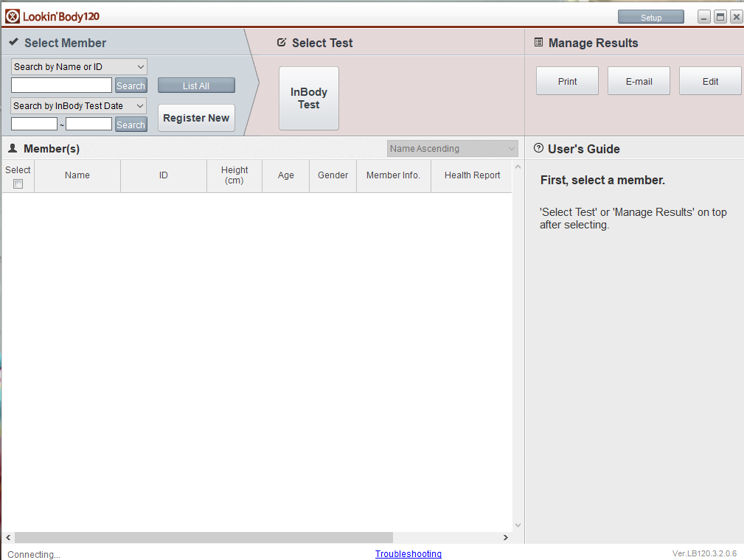Open the Search by Name or ID dropdown
This screenshot has width=744, height=560.
[x=79, y=67]
